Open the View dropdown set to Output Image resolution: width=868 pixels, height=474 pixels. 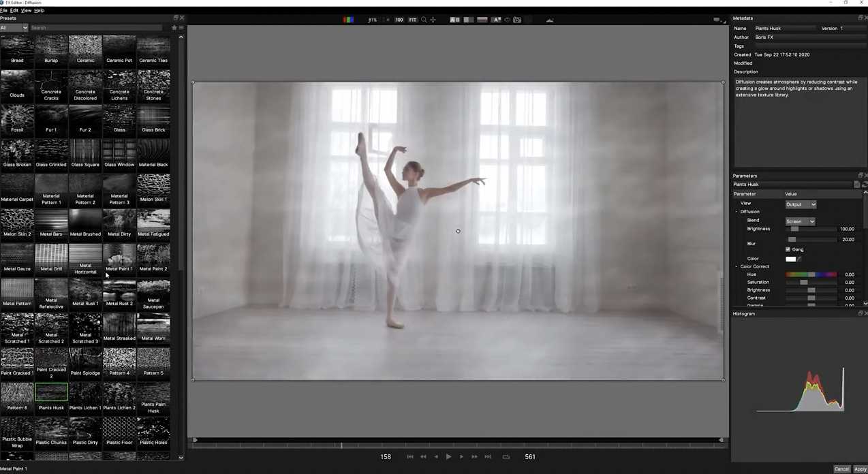(x=801, y=204)
